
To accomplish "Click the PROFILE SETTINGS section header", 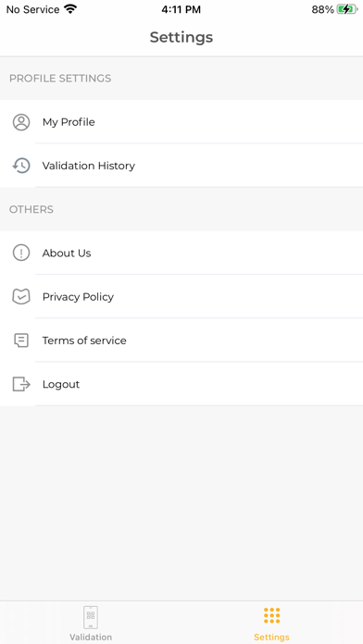I will (60, 78).
